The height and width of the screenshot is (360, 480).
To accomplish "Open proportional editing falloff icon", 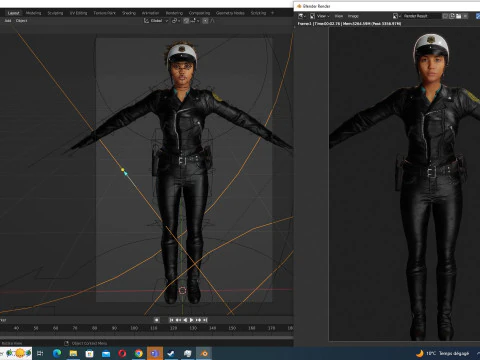I will [212, 21].
